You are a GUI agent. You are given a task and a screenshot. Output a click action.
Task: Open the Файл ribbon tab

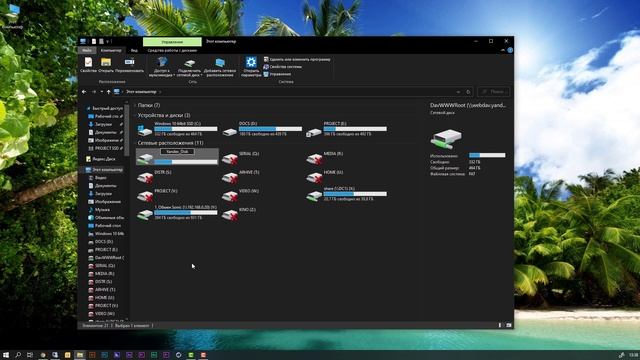pyautogui.click(x=87, y=50)
